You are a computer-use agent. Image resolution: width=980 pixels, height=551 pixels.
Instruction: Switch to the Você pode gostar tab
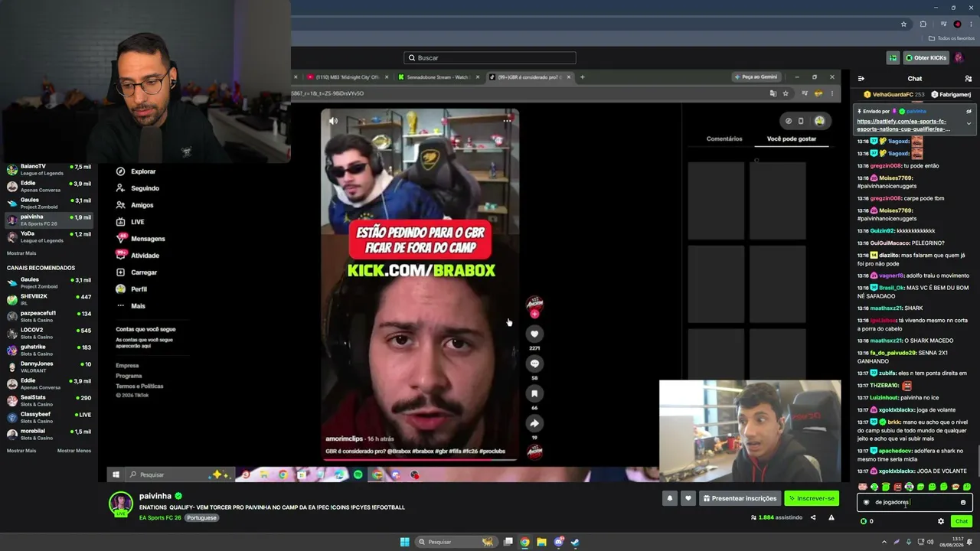click(792, 139)
